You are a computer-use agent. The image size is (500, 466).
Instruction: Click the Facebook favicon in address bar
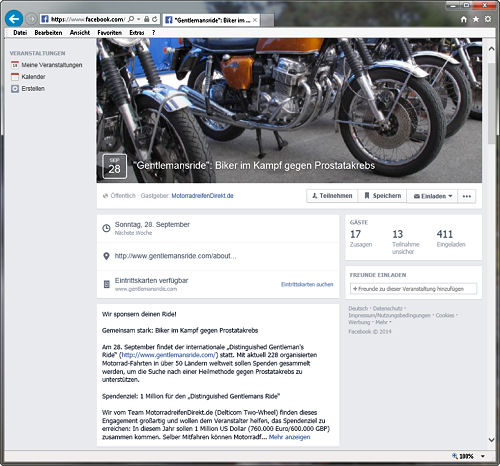click(45, 19)
